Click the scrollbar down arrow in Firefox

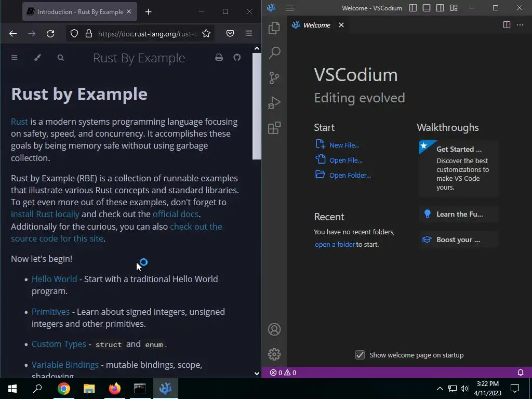[x=257, y=373]
